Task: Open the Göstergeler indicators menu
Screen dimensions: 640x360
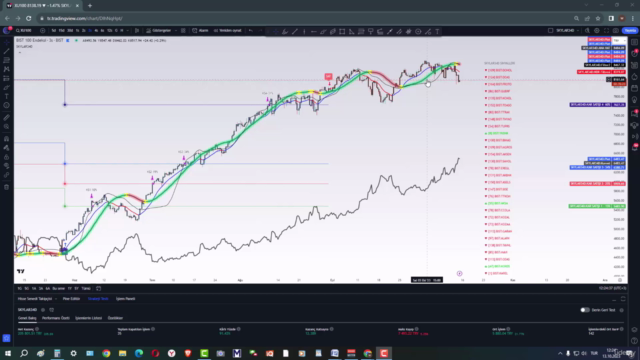Action: point(159,31)
